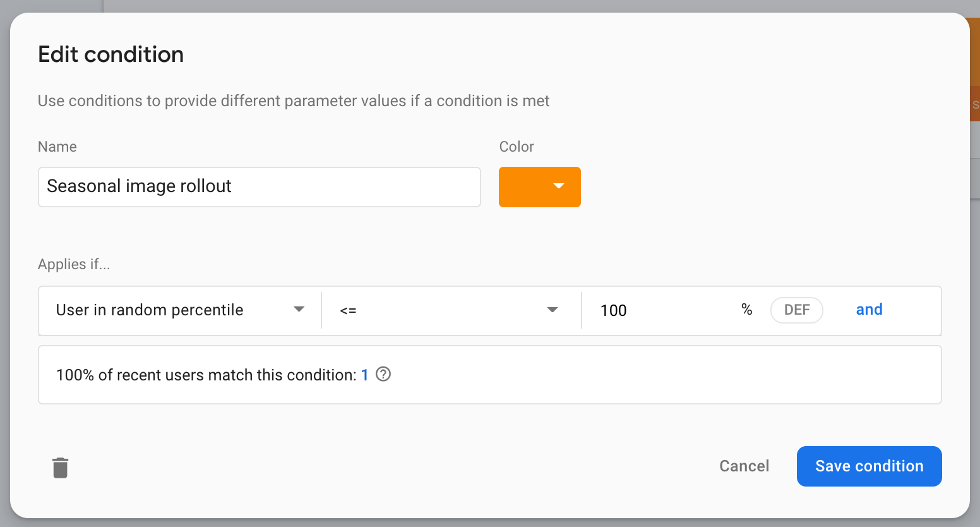The width and height of the screenshot is (980, 527).
Task: Pick the orange color swatch
Action: (x=524, y=187)
